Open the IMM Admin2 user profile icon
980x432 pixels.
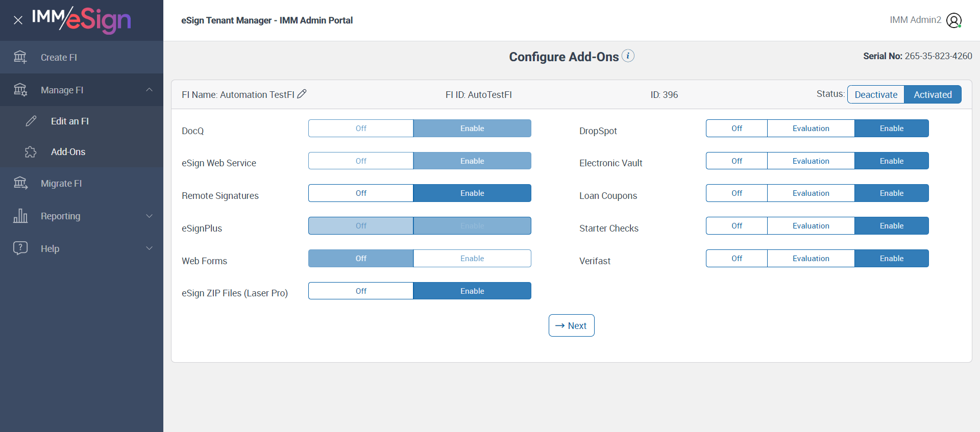[953, 20]
